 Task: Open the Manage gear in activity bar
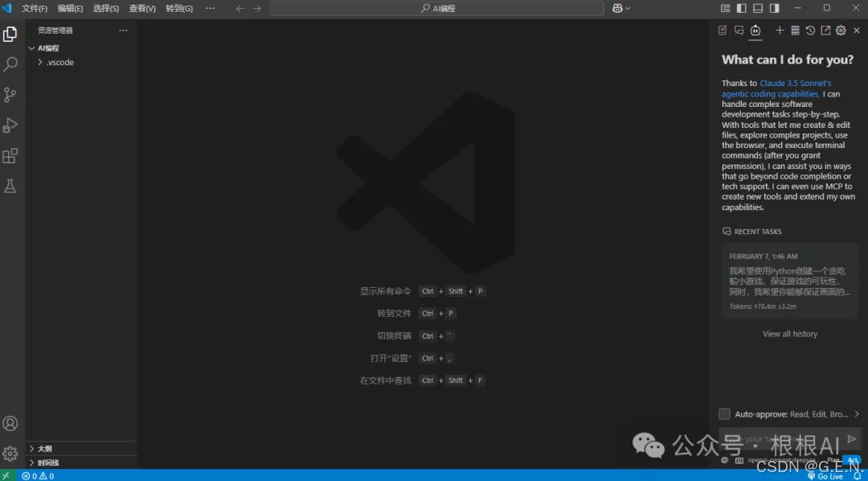point(10,454)
